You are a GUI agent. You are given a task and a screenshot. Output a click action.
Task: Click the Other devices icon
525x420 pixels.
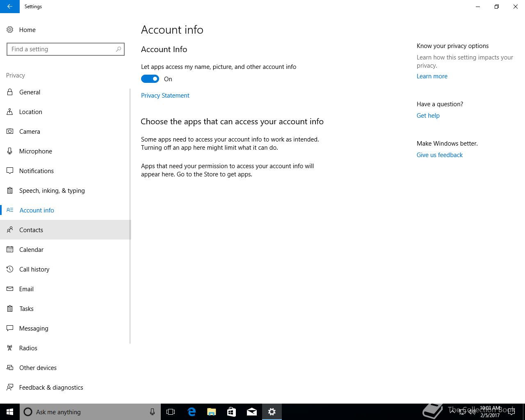(10, 367)
